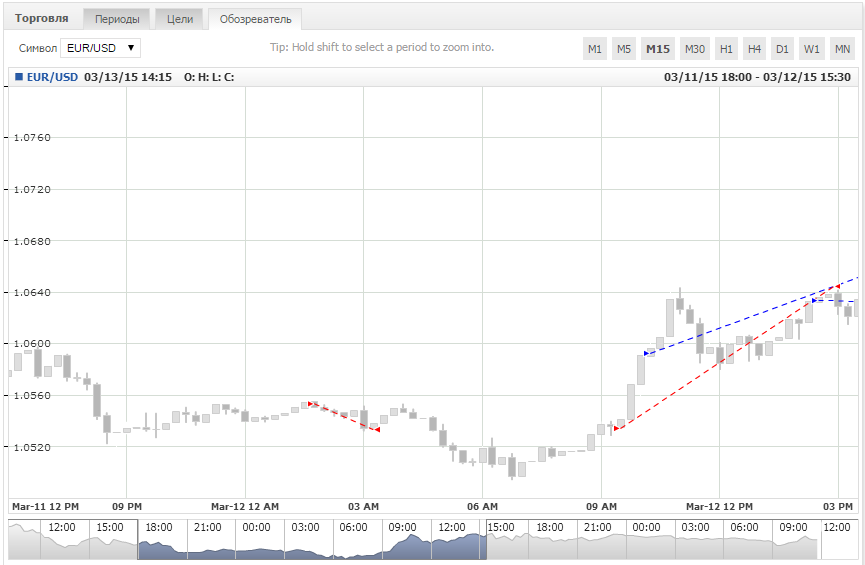Click the 1.0560 price axis label
The height and width of the screenshot is (565, 865).
pyautogui.click(x=32, y=396)
